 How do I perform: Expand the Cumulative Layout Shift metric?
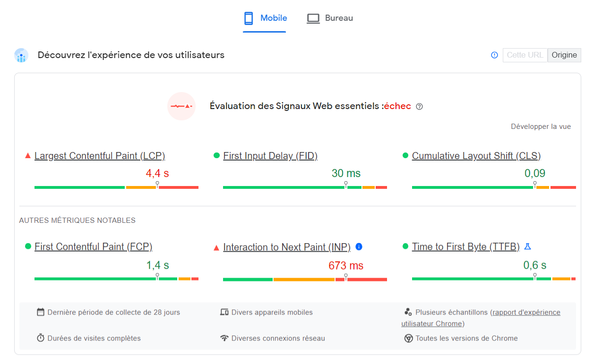tap(476, 155)
